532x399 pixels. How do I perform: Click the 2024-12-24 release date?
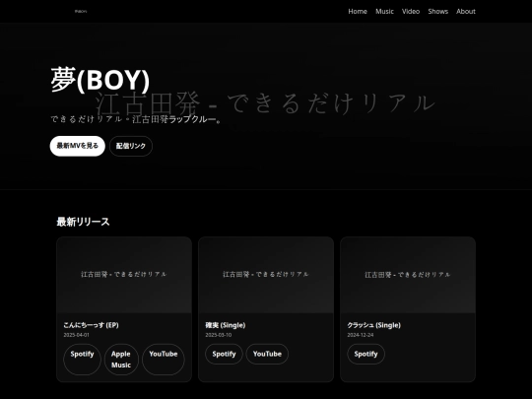361,335
